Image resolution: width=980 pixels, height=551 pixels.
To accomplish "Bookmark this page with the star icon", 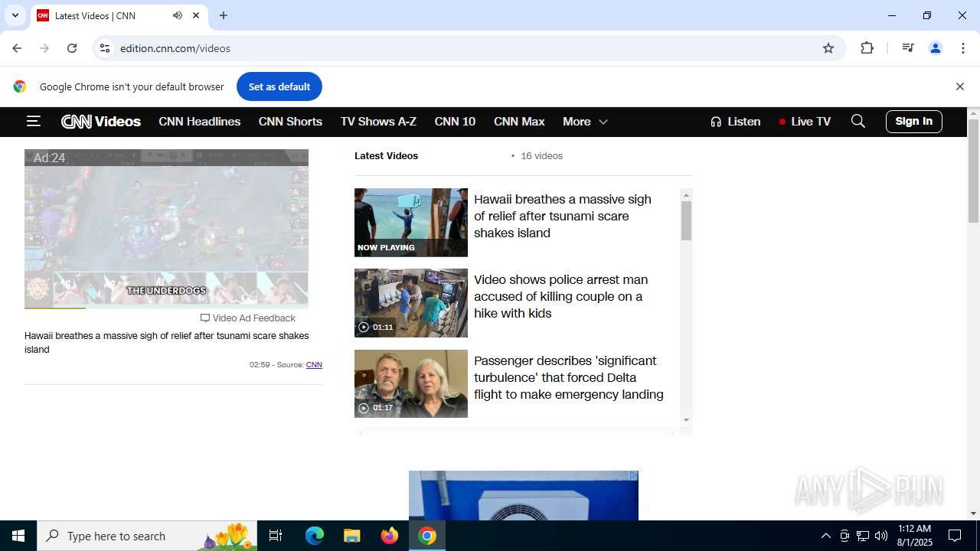I will [828, 48].
